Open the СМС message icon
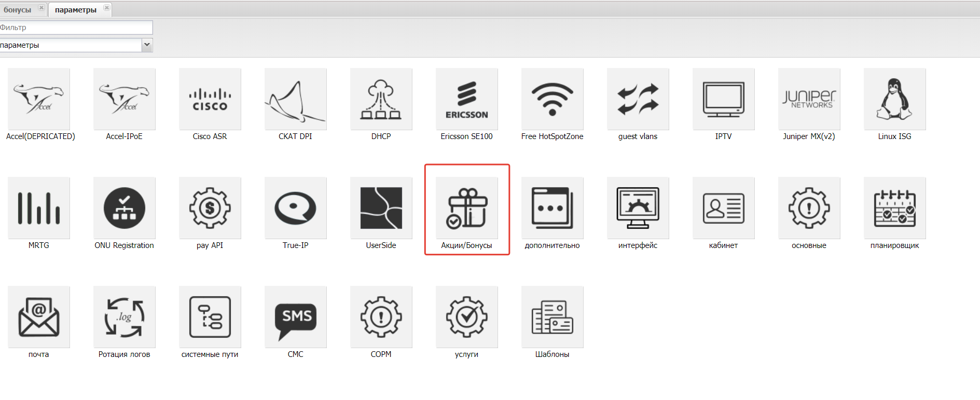The height and width of the screenshot is (400, 980). click(x=295, y=318)
